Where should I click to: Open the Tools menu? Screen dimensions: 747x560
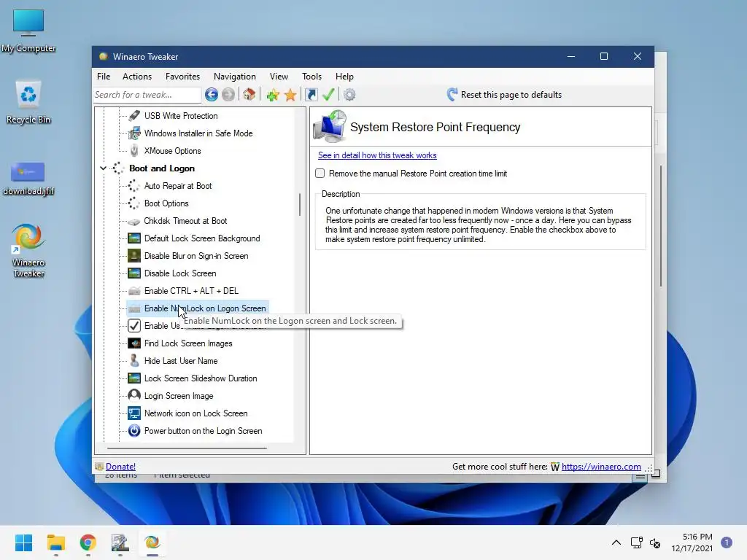pos(311,76)
